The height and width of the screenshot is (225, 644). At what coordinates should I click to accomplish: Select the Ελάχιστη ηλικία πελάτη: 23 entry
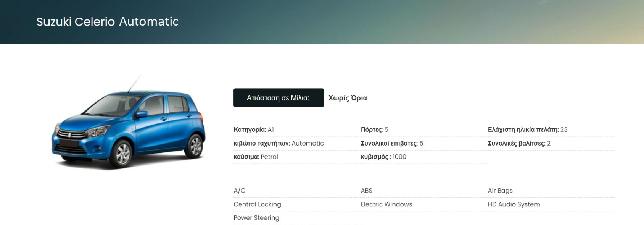[x=527, y=129]
